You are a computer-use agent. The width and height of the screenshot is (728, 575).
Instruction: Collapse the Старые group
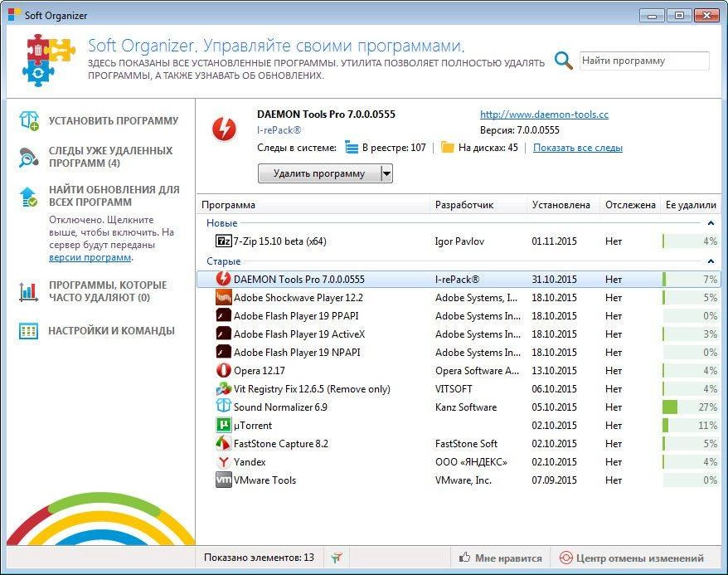pos(711,261)
